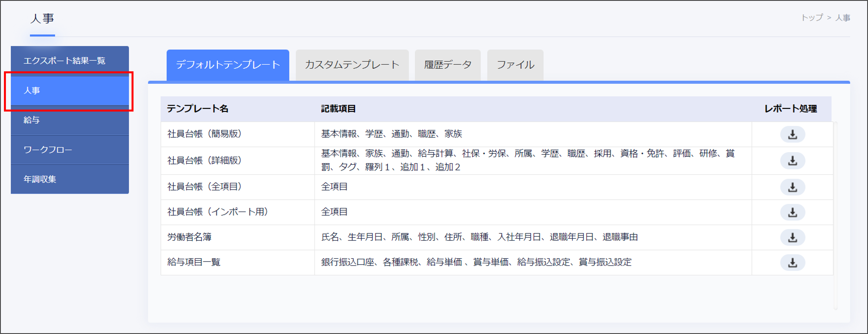Click the 人事 page title heading

(x=42, y=19)
